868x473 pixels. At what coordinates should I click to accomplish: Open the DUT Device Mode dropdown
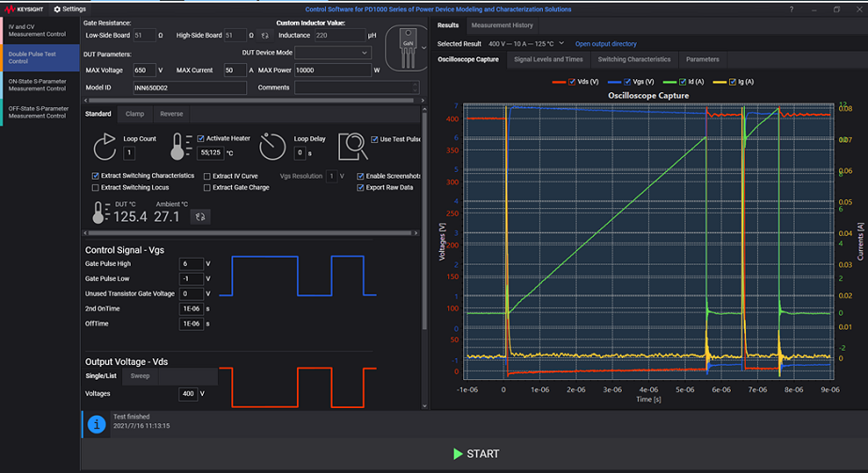tap(333, 53)
